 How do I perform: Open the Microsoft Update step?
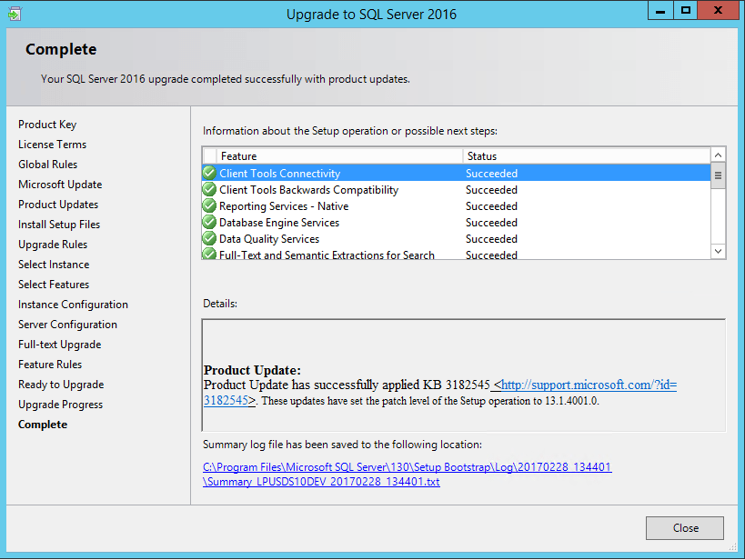point(60,184)
